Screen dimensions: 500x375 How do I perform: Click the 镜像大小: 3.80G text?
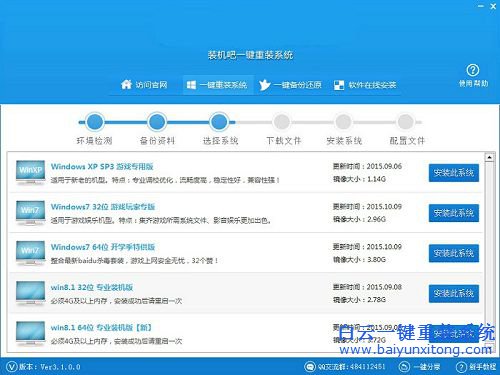coord(359,260)
